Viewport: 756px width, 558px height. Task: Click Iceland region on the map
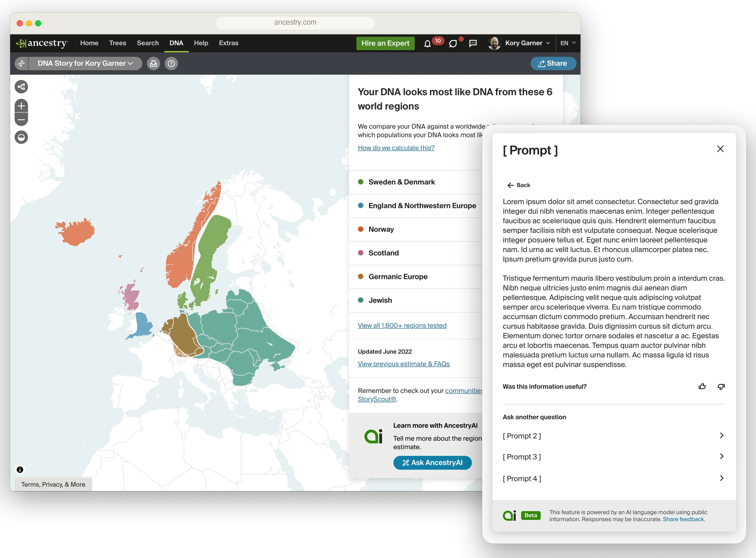point(76,232)
